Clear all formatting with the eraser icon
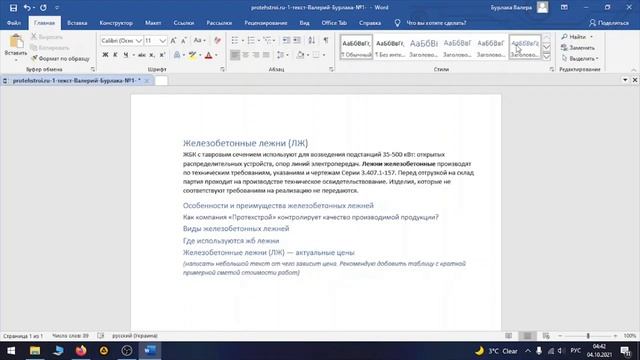This screenshot has height=360, width=640. tap(217, 40)
